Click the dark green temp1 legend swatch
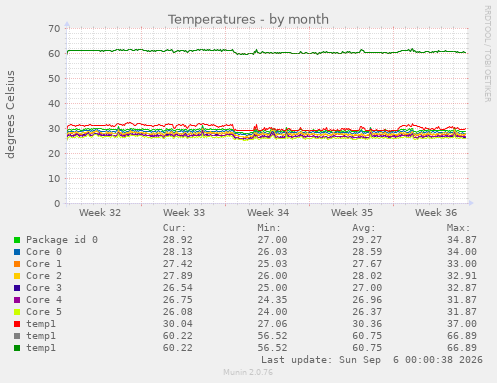 17,348
